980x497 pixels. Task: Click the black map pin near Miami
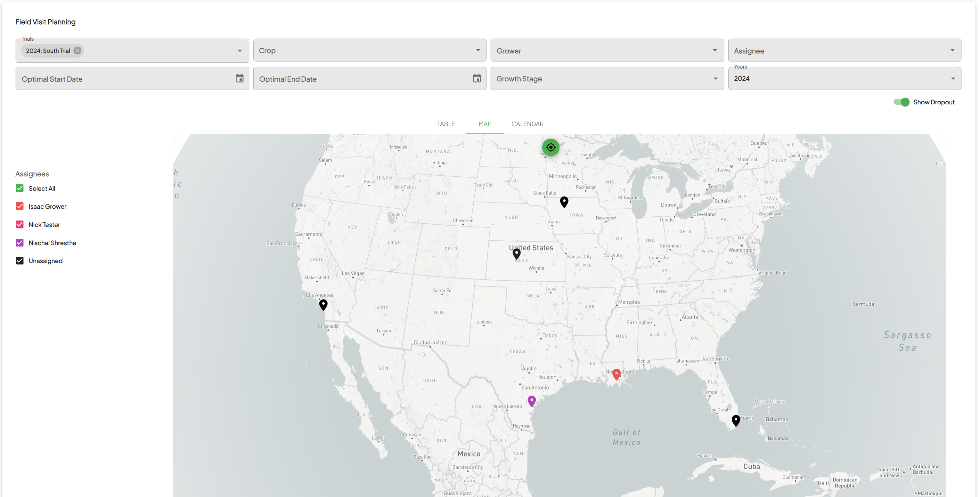coord(736,421)
